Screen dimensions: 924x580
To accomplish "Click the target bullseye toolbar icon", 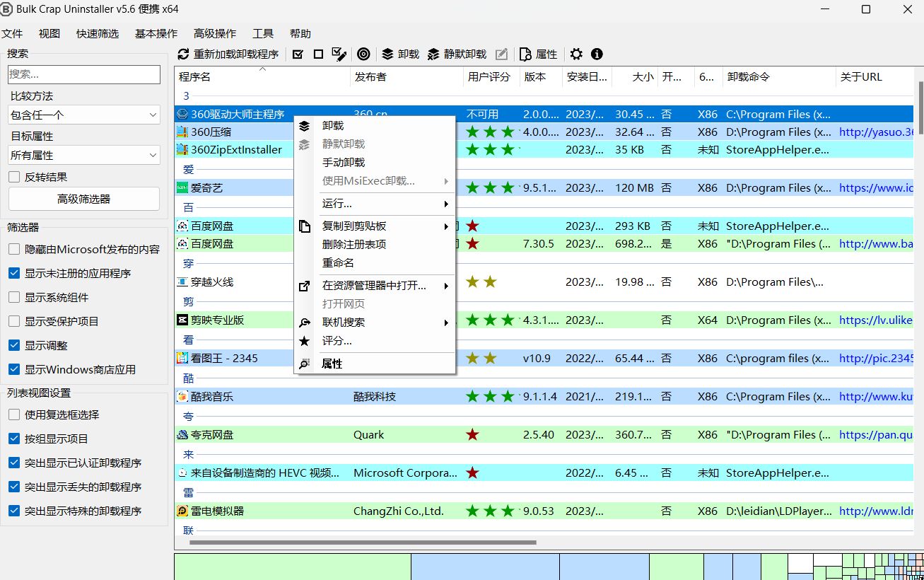I will [x=363, y=54].
